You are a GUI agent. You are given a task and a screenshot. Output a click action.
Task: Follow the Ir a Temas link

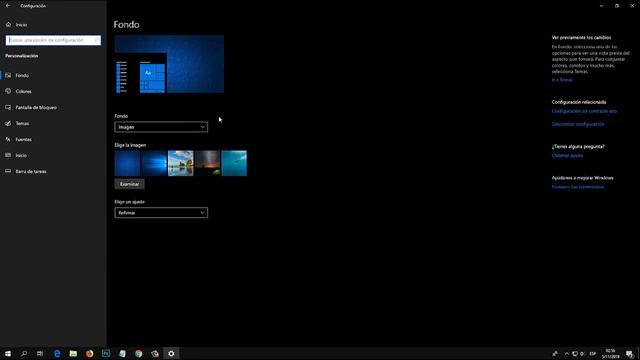(562, 80)
